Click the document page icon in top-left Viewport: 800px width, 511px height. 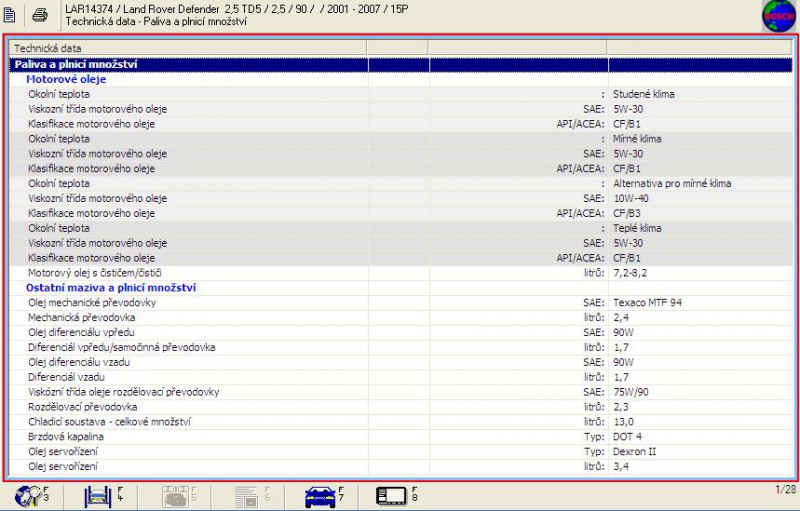point(10,14)
